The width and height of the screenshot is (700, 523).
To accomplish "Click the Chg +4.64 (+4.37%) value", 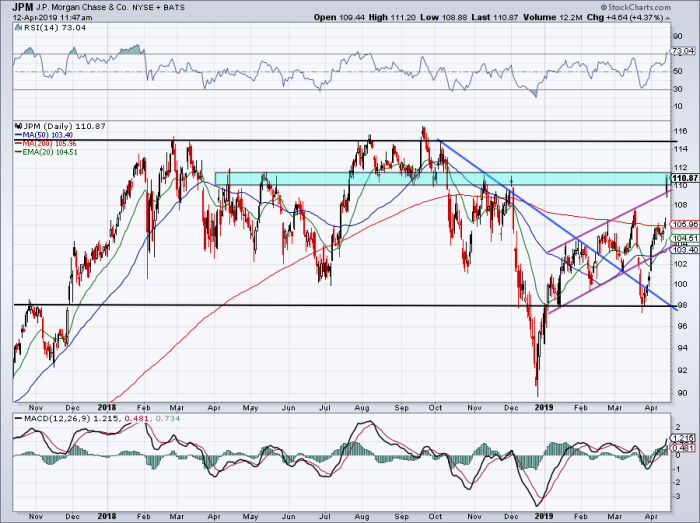I will point(624,17).
